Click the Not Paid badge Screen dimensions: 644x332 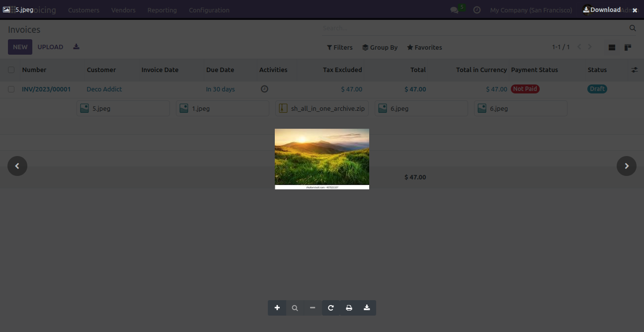point(525,89)
